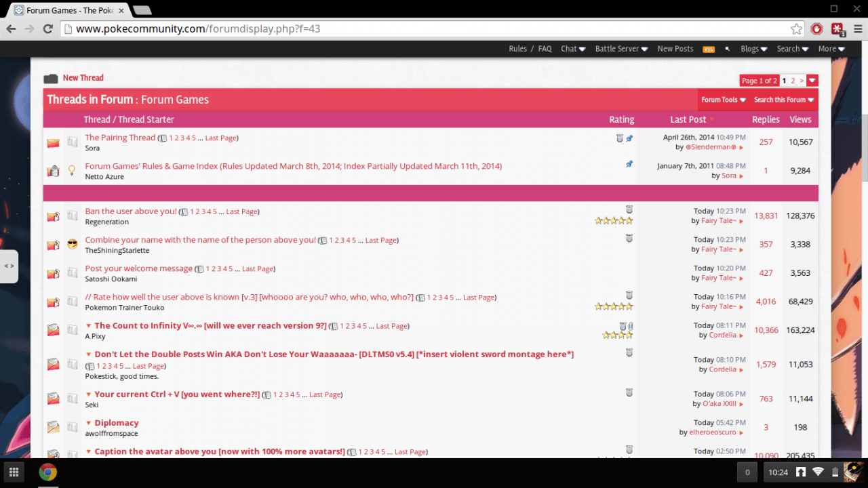Open FAQ in the navigation bar
Viewport: 868px width, 488px height.
[x=545, y=49]
